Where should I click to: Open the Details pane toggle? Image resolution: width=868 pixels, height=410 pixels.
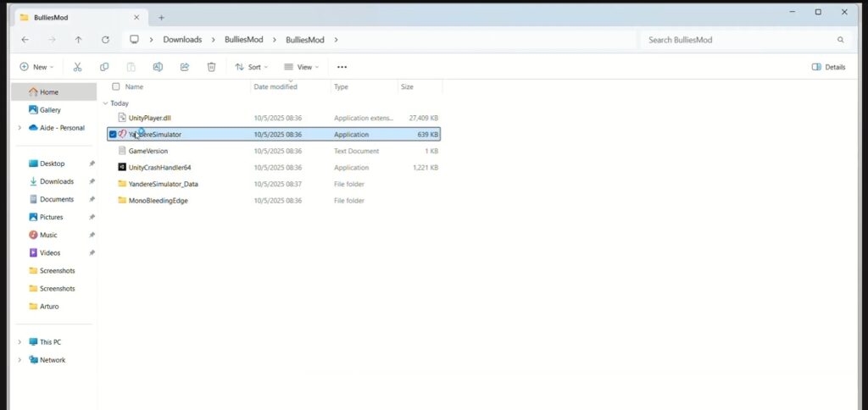[828, 67]
